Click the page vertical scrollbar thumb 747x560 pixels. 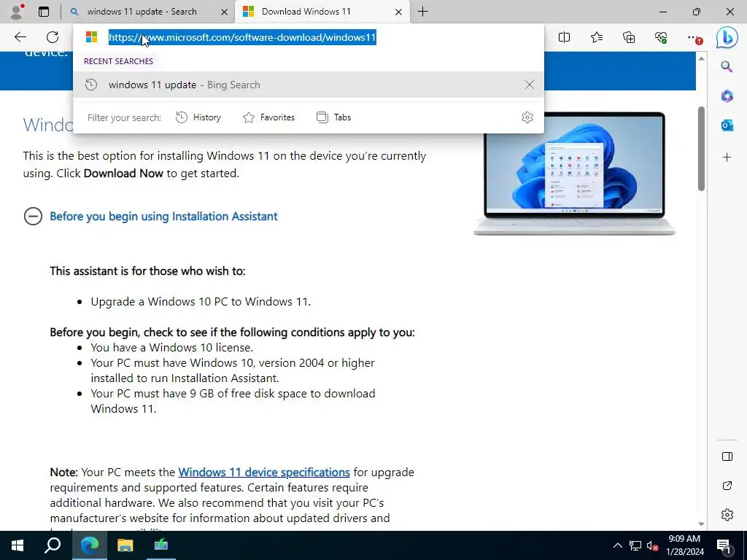click(701, 149)
